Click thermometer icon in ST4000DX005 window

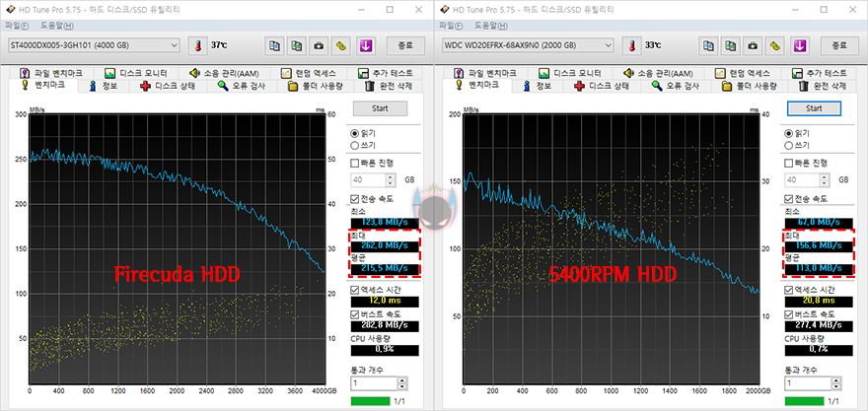coord(196,46)
